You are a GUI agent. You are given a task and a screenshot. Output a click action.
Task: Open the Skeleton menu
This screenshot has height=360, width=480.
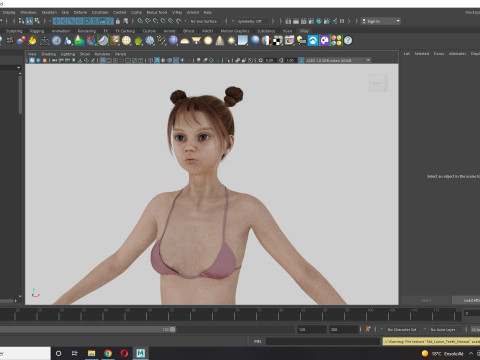tap(49, 12)
